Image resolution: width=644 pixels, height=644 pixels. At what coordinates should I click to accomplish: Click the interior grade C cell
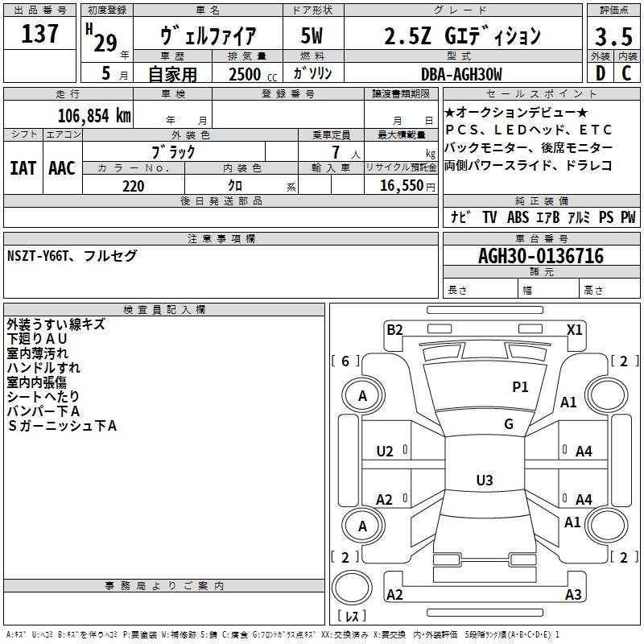[x=627, y=73]
